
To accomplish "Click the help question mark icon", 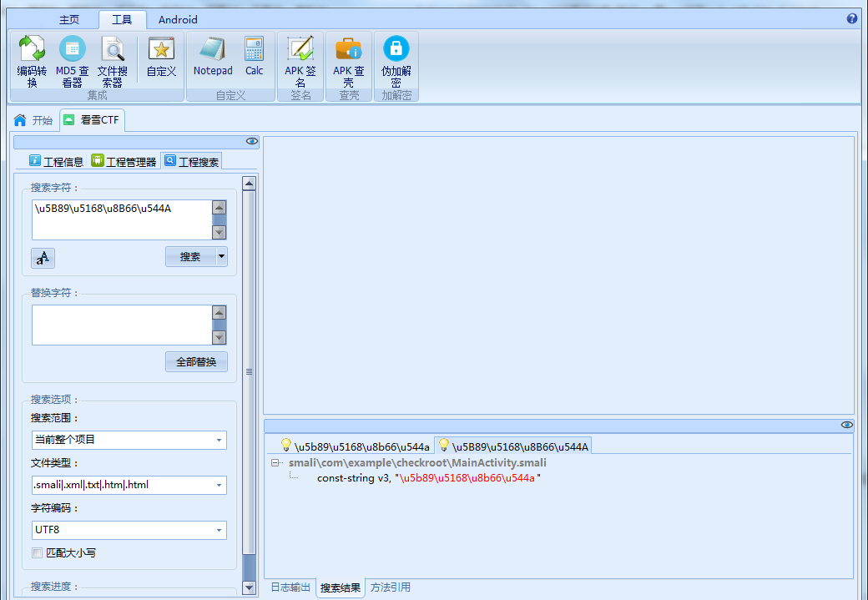I will [852, 18].
